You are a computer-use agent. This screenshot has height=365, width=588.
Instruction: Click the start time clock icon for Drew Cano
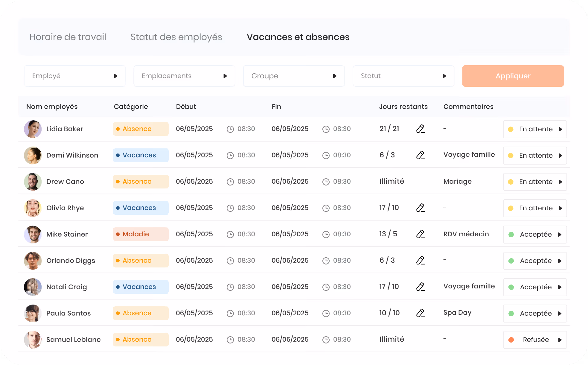coord(230,182)
